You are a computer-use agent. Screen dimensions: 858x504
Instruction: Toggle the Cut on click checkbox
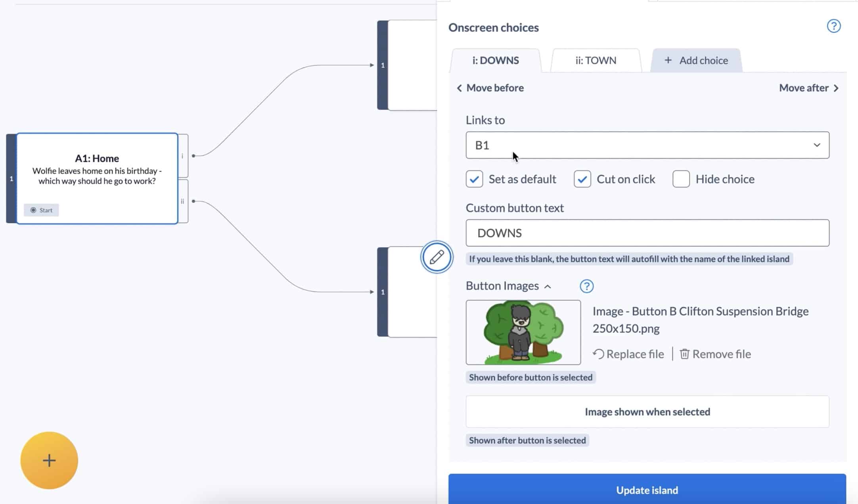(x=581, y=179)
